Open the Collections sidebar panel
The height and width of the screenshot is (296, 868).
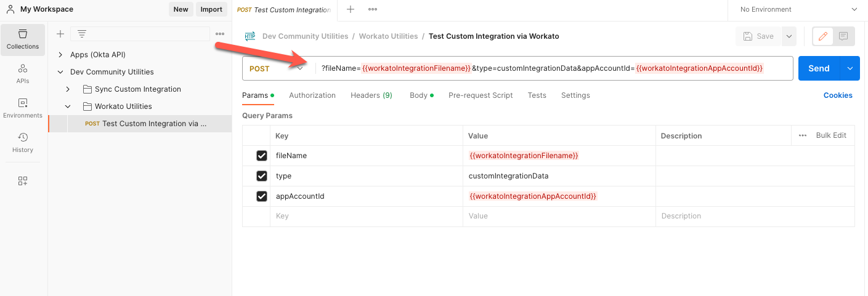point(23,39)
